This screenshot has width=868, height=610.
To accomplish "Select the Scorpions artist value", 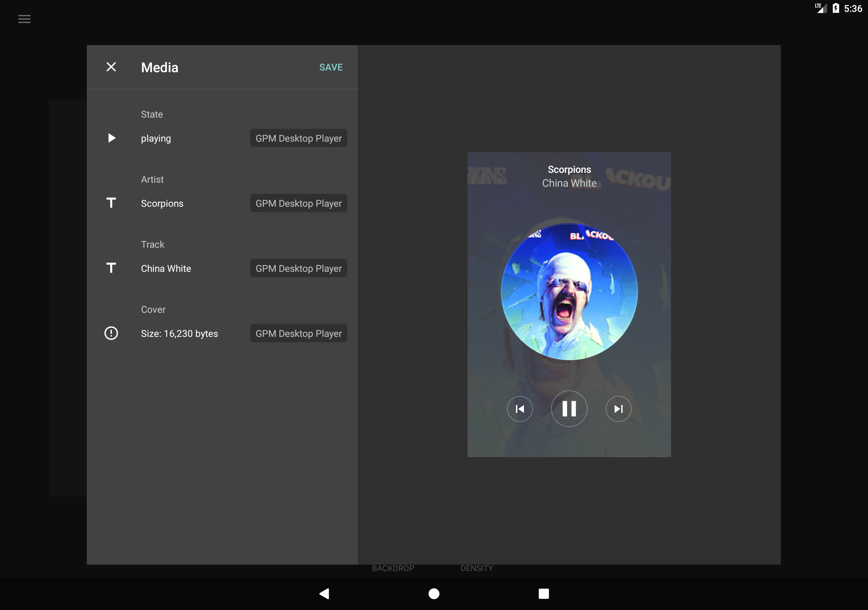I will [162, 204].
